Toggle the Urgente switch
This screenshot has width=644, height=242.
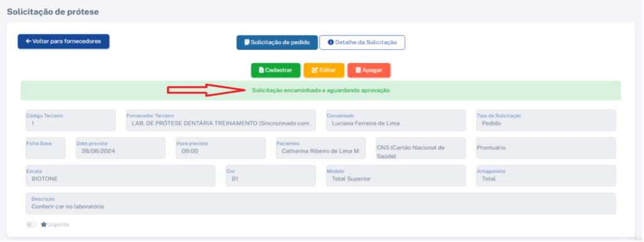(31, 225)
